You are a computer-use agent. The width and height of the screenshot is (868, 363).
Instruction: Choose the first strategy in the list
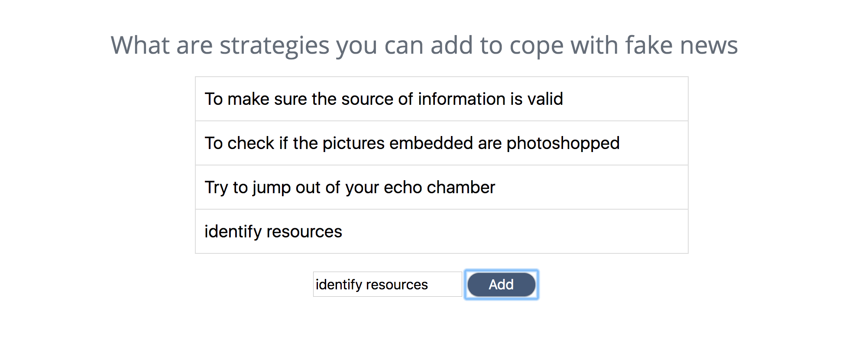(x=441, y=99)
